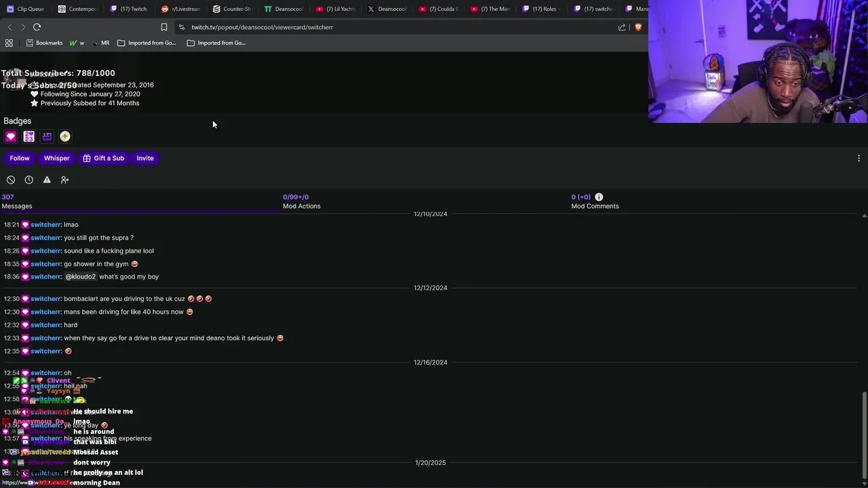This screenshot has height=488, width=868.
Task: Open the apps grid icon in bookmarks bar
Action: click(9, 43)
